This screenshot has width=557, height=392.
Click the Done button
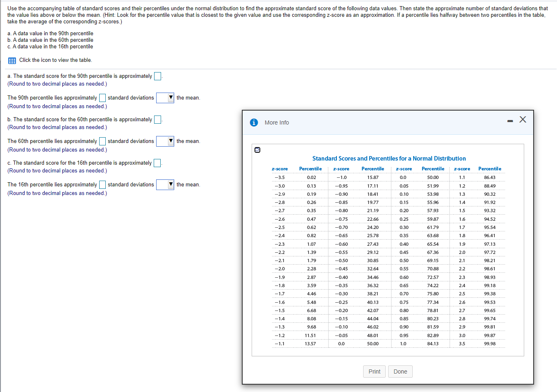coord(400,371)
